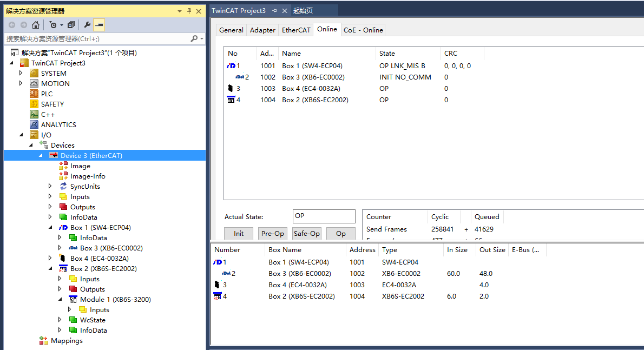Click the C++ node icon in tree
644x350 pixels.
tap(34, 114)
